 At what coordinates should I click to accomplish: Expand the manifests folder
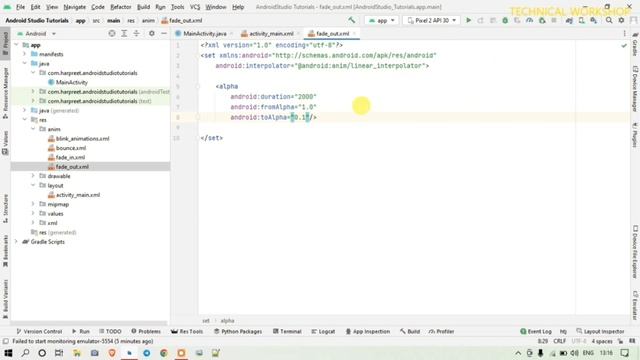click(x=24, y=54)
